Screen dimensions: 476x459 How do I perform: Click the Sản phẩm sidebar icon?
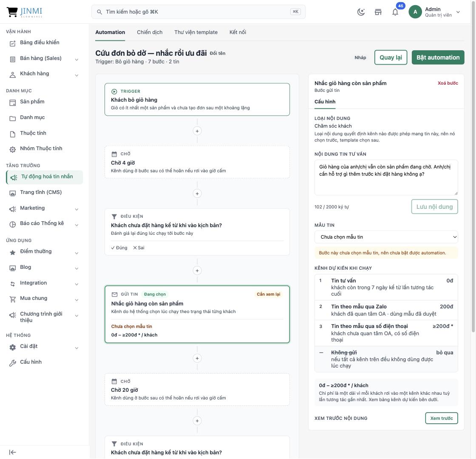(x=12, y=103)
